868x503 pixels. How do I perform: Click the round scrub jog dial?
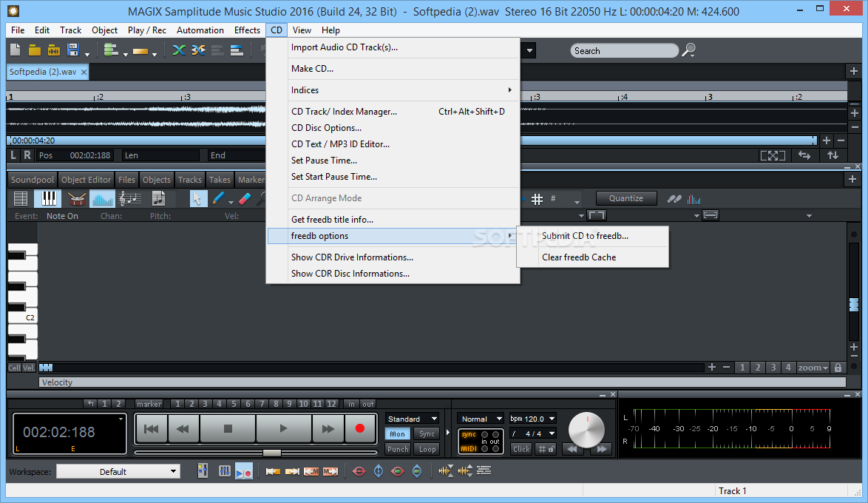(x=586, y=429)
